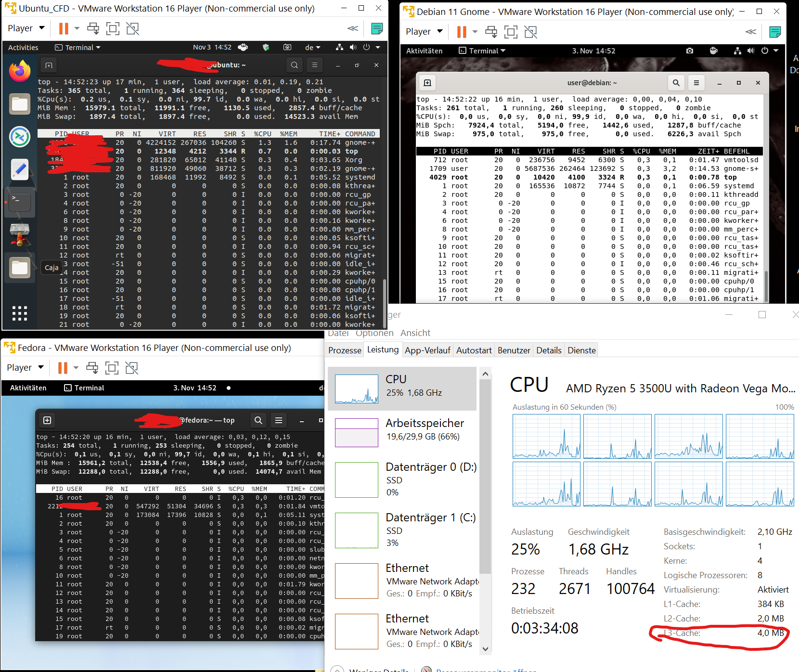Click the screenshot camera icon in Debian top bar
This screenshot has height=672, width=799.
click(690, 51)
